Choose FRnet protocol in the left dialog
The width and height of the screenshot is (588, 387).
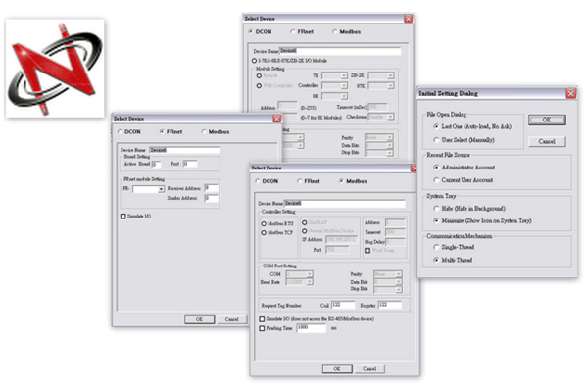[x=162, y=132]
